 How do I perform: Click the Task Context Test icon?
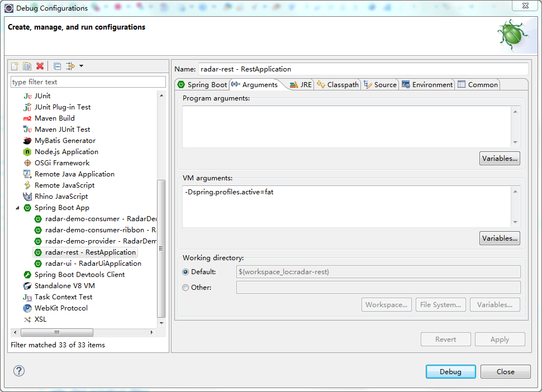27,297
